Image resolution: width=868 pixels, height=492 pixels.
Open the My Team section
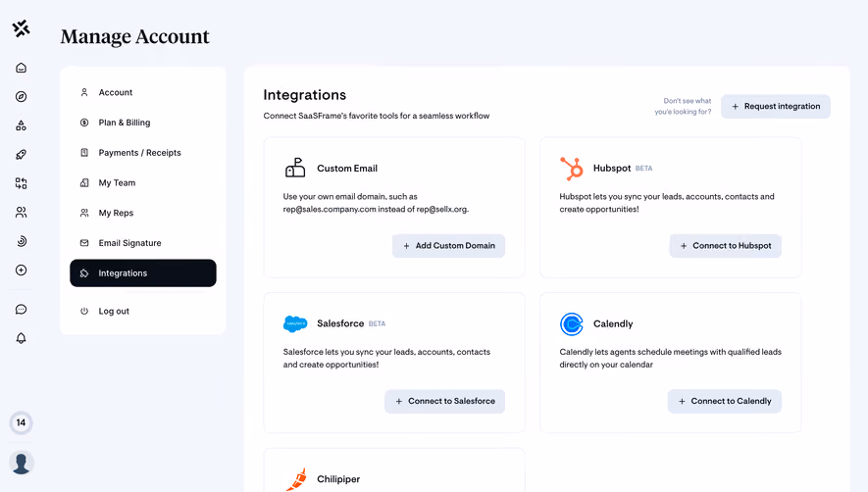[x=143, y=182]
